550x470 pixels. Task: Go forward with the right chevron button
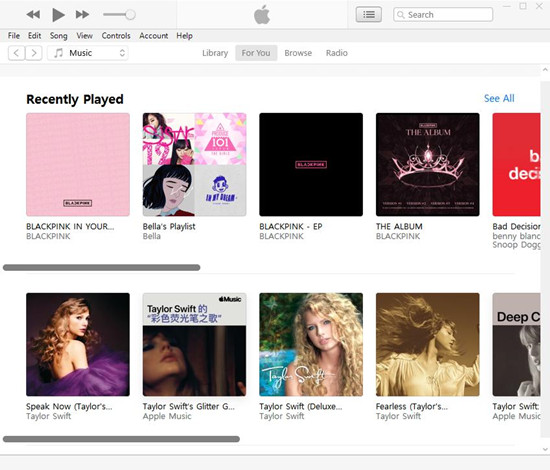(34, 53)
